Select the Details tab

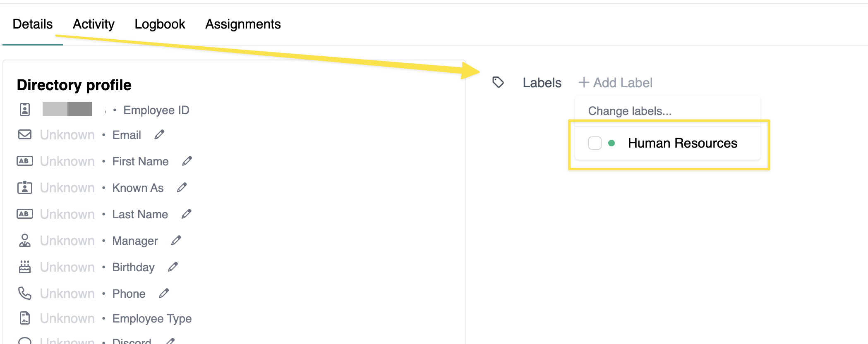pyautogui.click(x=33, y=24)
